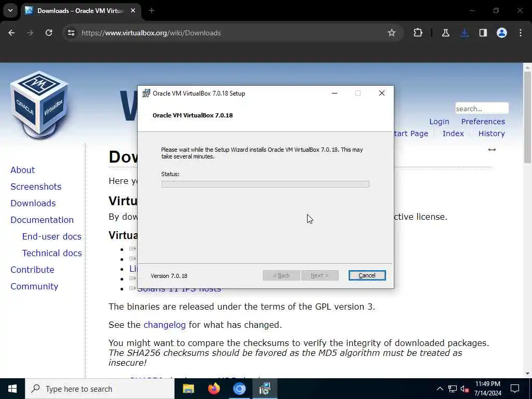Switch to the installer taskbar icon
Viewport: 532px width, 399px height.
264,389
